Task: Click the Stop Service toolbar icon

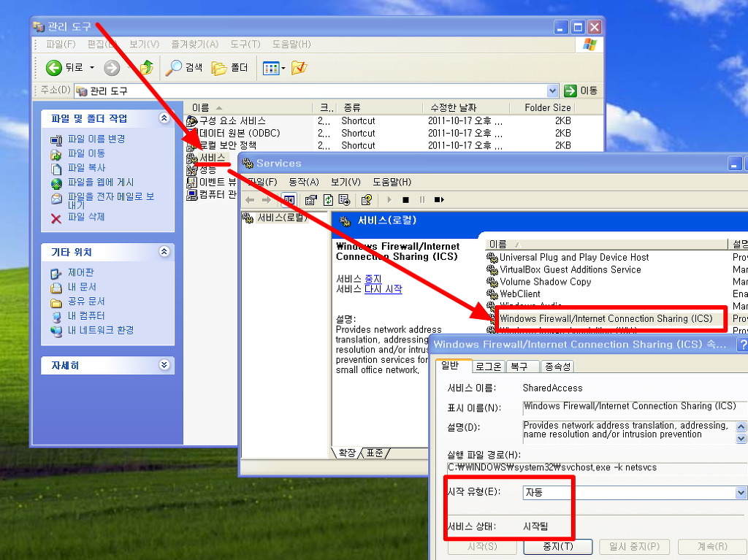Action: coord(405,199)
